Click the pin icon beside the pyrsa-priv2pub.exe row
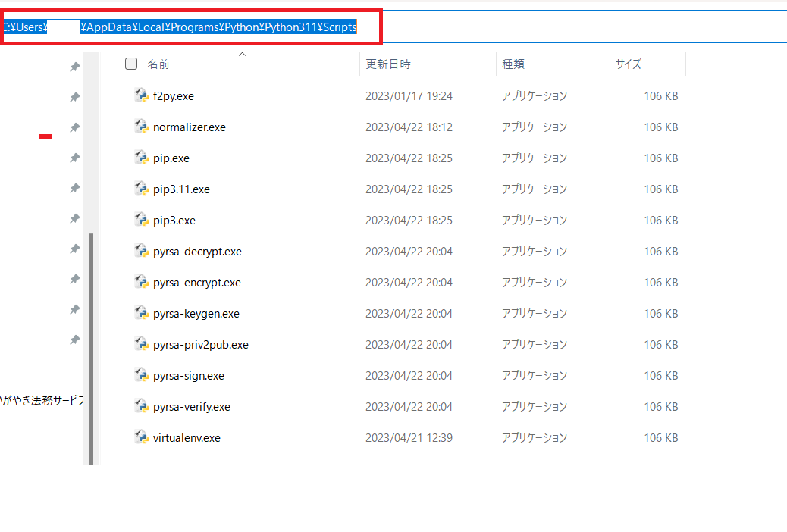Viewport: 787px width, 532px height. (75, 340)
